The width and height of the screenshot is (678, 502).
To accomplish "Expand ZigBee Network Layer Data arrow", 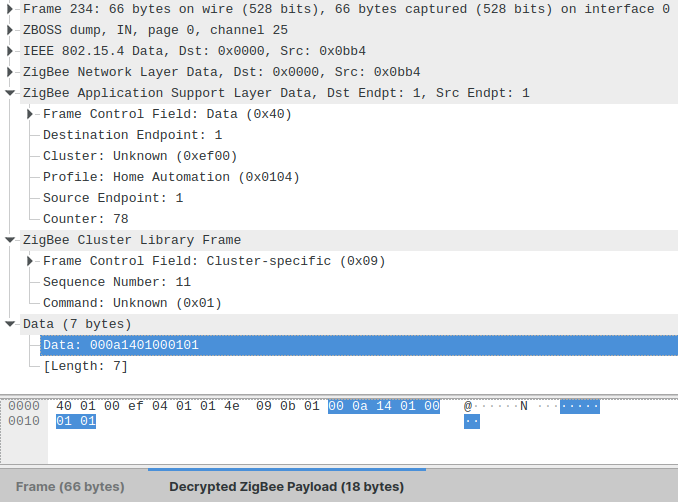I will (x=10, y=72).
